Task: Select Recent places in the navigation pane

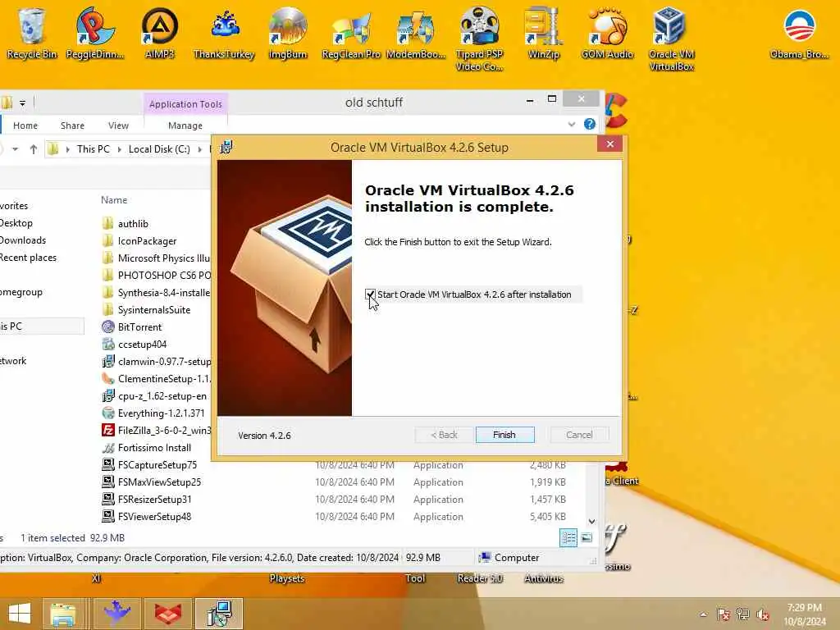Action: click(29, 258)
